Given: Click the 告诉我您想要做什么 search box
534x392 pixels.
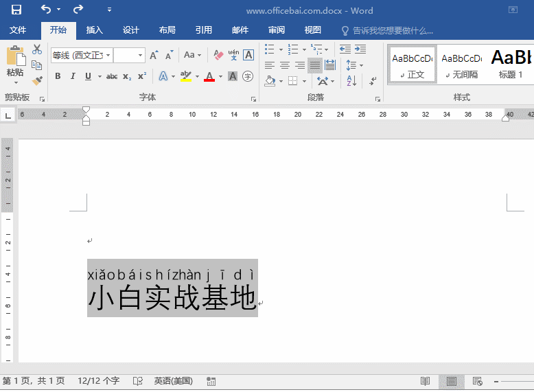Looking at the screenshot, I should point(387,31).
